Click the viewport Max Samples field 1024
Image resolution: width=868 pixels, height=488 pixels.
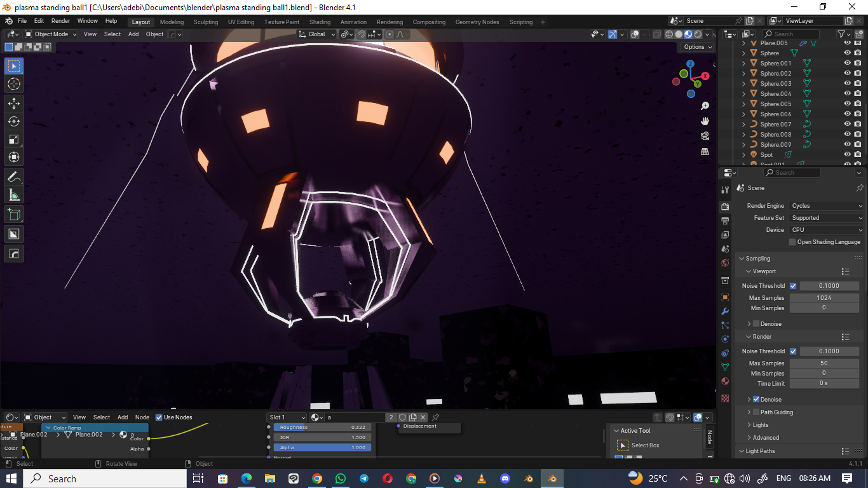click(824, 298)
